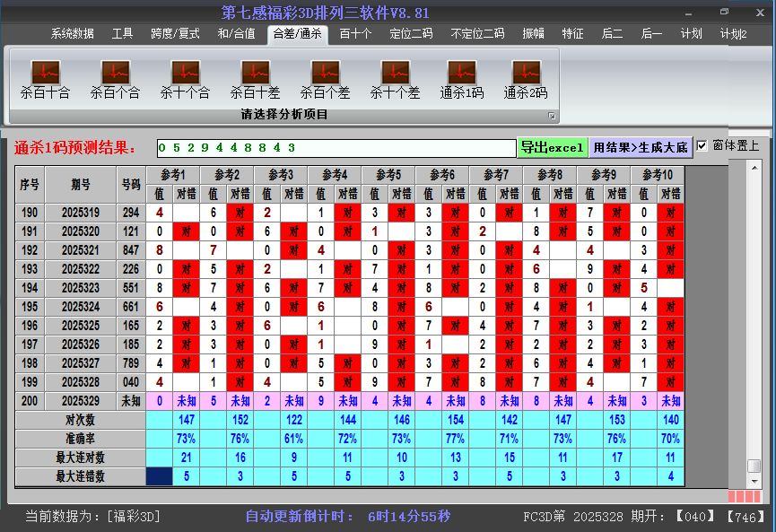Select the 振幅 ribbon tab

tap(533, 34)
